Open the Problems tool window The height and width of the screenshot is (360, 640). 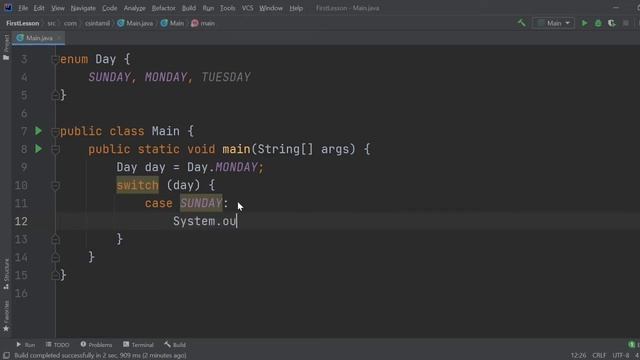click(x=96, y=345)
